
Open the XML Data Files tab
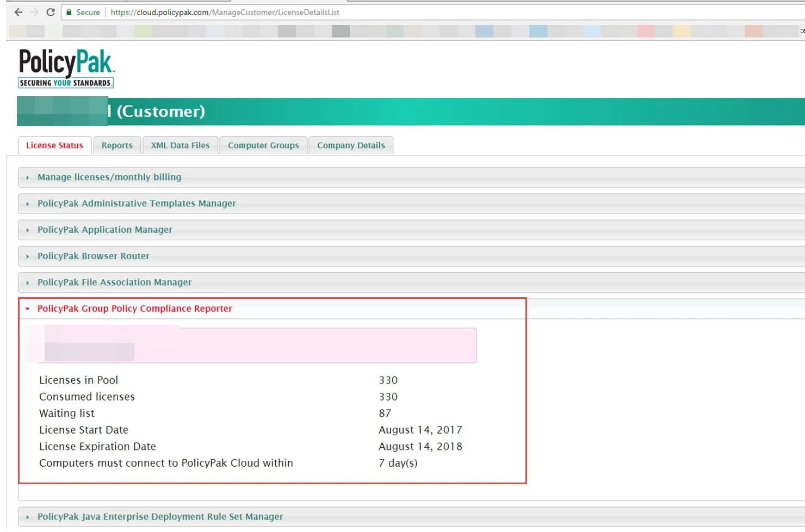pos(180,146)
